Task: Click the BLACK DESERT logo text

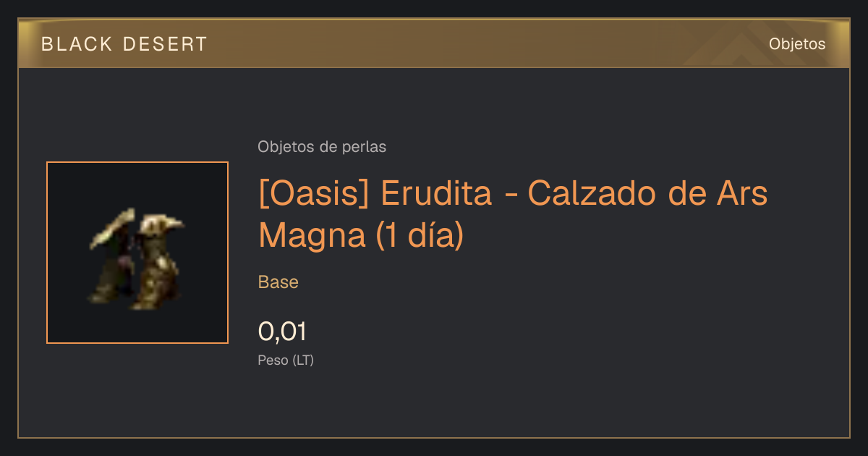Action: [x=124, y=44]
